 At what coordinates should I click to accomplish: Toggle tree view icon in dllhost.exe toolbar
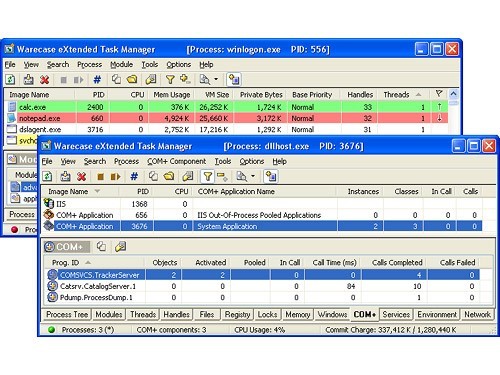coord(271,176)
